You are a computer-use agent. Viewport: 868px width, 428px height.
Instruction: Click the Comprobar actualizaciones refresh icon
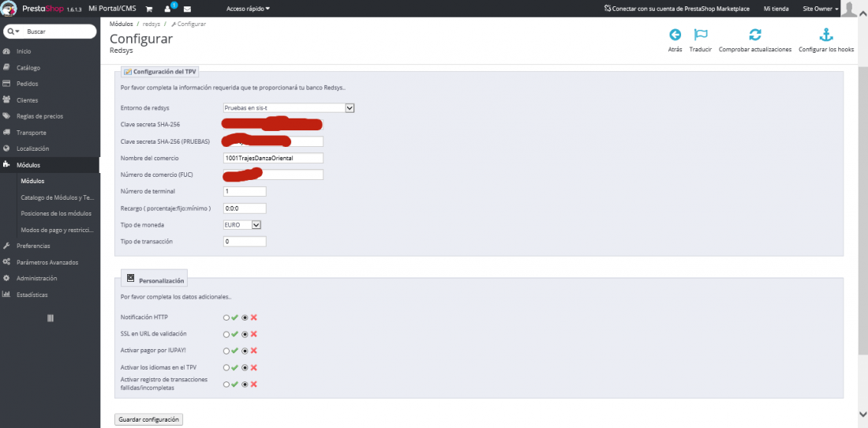755,35
